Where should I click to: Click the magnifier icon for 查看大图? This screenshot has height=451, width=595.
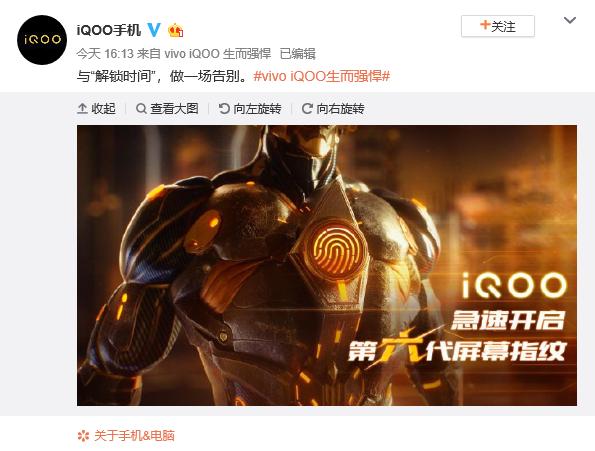[141, 109]
